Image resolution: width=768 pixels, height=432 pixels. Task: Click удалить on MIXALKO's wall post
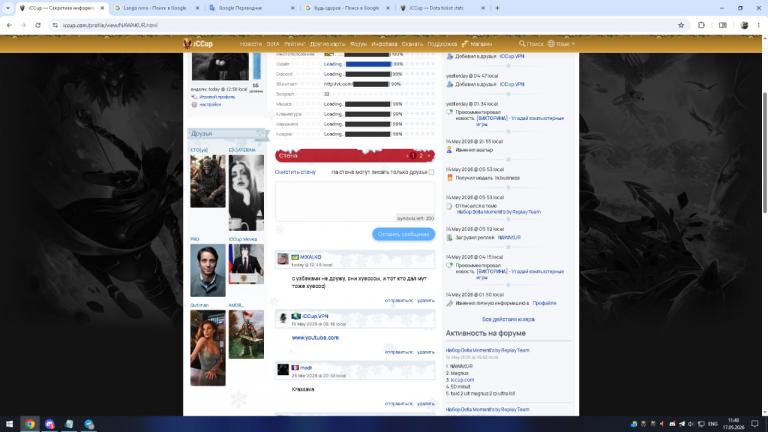tap(426, 300)
